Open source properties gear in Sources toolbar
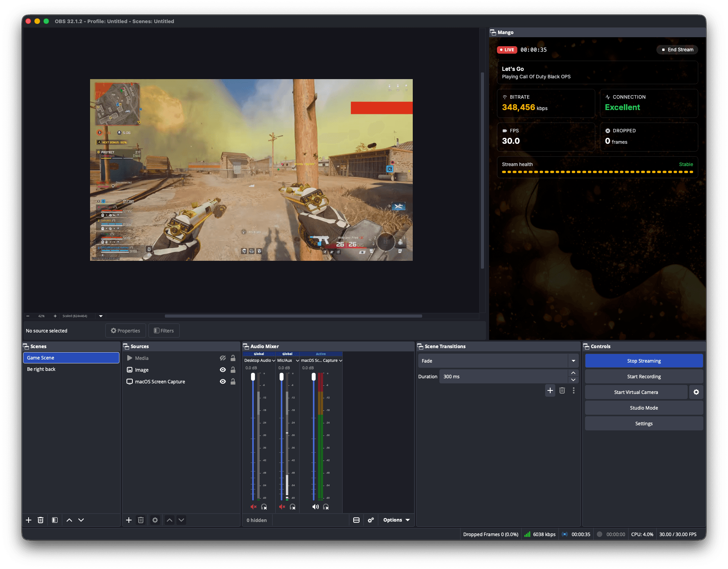Viewport: 728px width, 569px height. [155, 520]
